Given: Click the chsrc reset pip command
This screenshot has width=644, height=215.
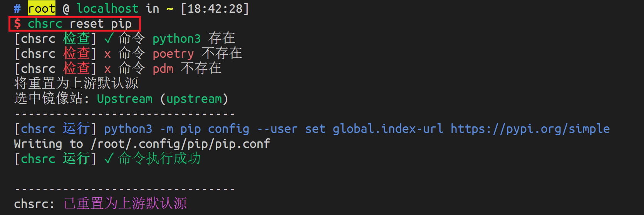Looking at the screenshot, I should click(x=80, y=24).
